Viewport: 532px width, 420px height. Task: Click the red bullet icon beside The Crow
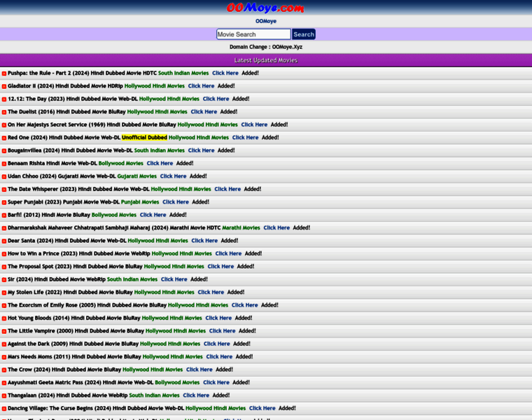click(4, 370)
